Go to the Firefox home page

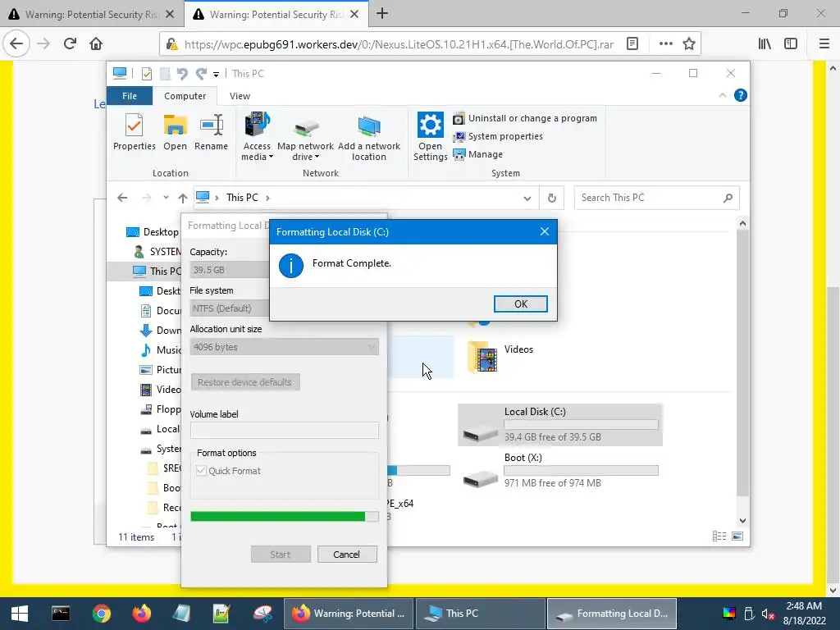pos(96,43)
